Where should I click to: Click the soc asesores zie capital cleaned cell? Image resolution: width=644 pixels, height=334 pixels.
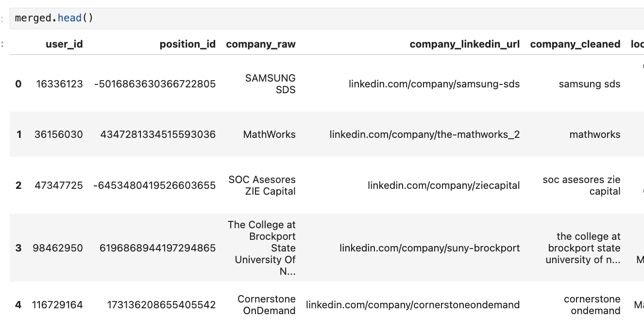[x=581, y=185]
